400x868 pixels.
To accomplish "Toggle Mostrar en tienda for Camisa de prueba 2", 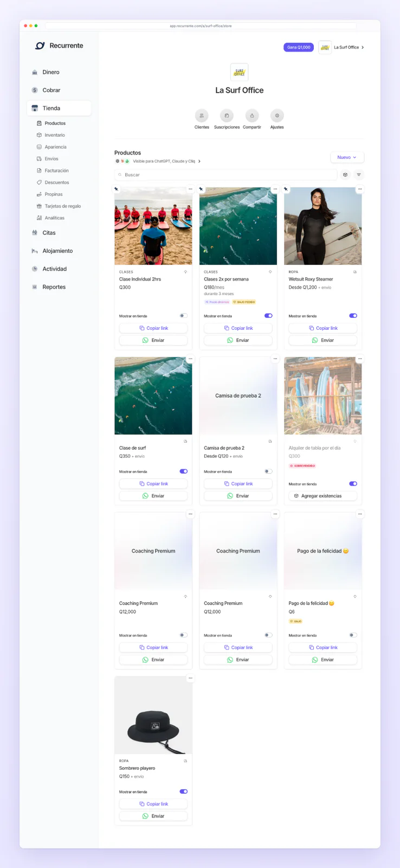I will pos(268,471).
